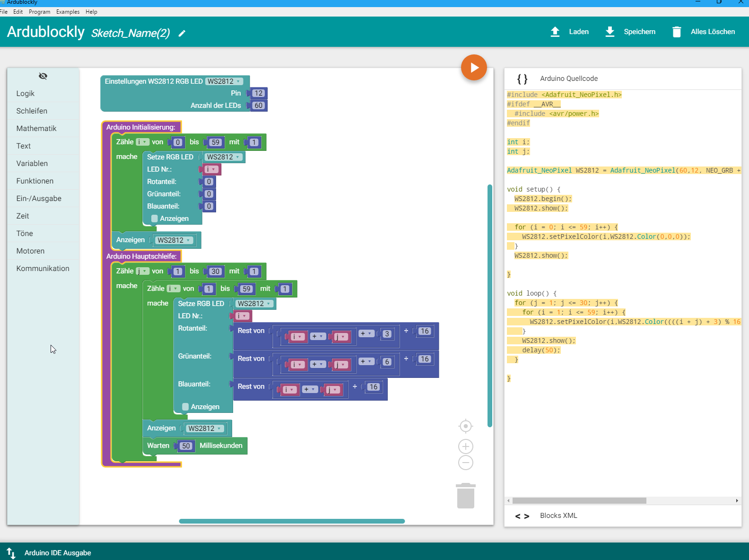749x560 pixels.
Task: Open Zeit toolbox category
Action: click(43, 216)
